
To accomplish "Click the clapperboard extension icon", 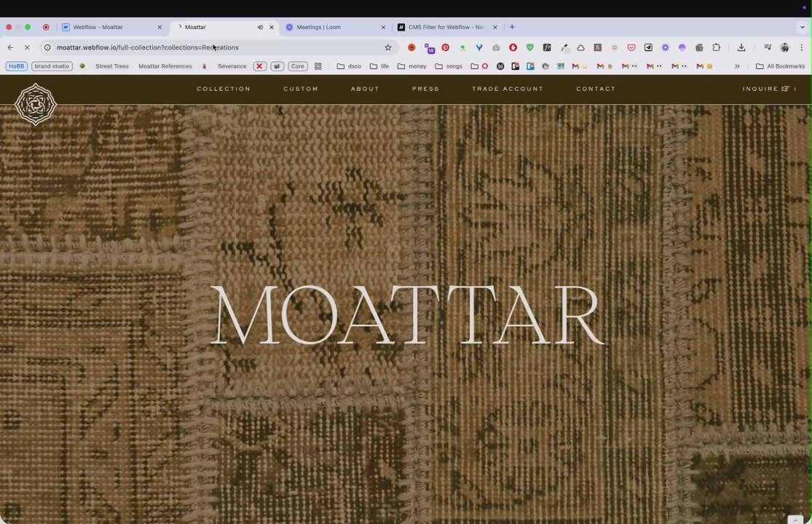I will point(699,47).
